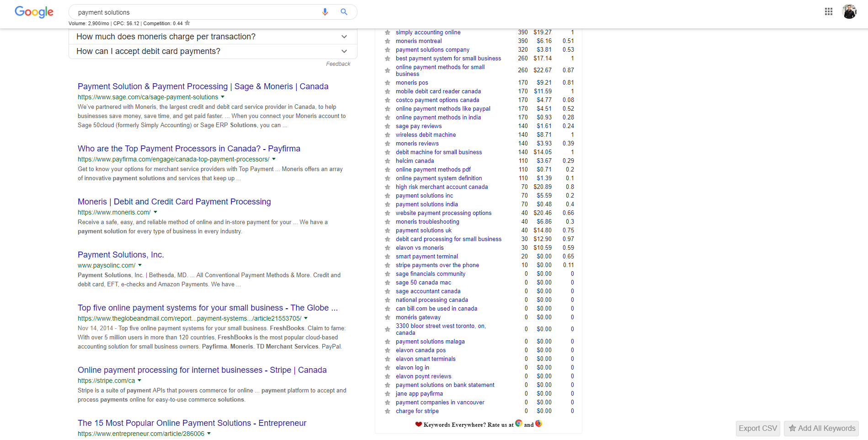Star keyword 'payment solutions uk'
The image size is (868, 440).
click(388, 231)
